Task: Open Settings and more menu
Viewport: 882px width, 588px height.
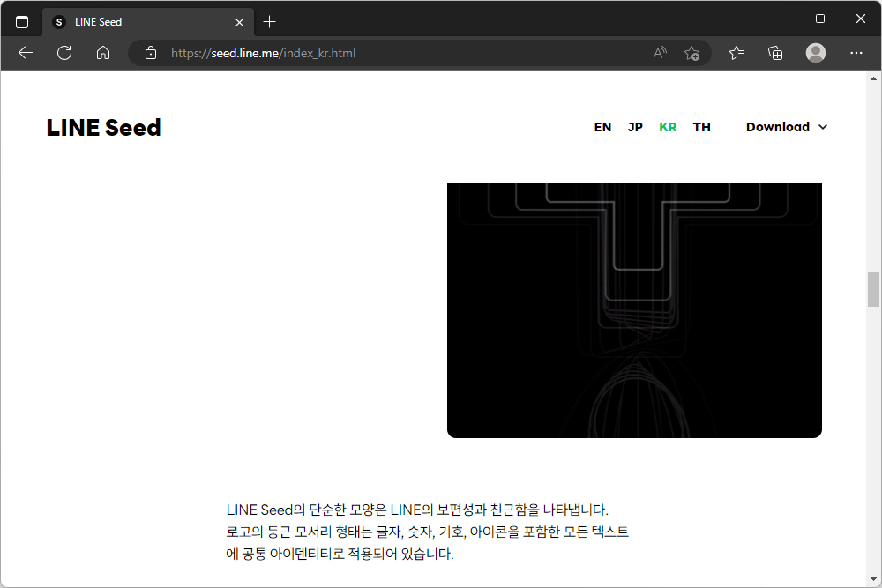Action: click(x=856, y=53)
